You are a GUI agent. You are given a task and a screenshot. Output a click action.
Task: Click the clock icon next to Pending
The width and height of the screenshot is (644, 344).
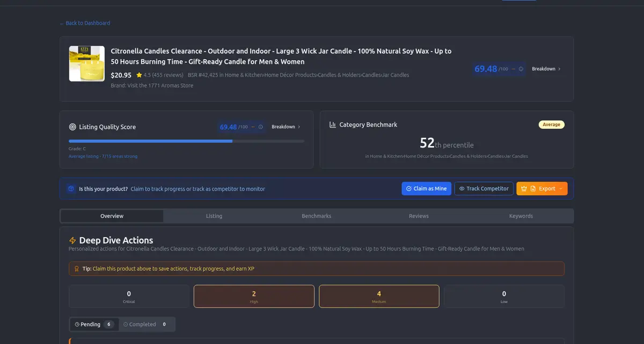[x=78, y=324]
